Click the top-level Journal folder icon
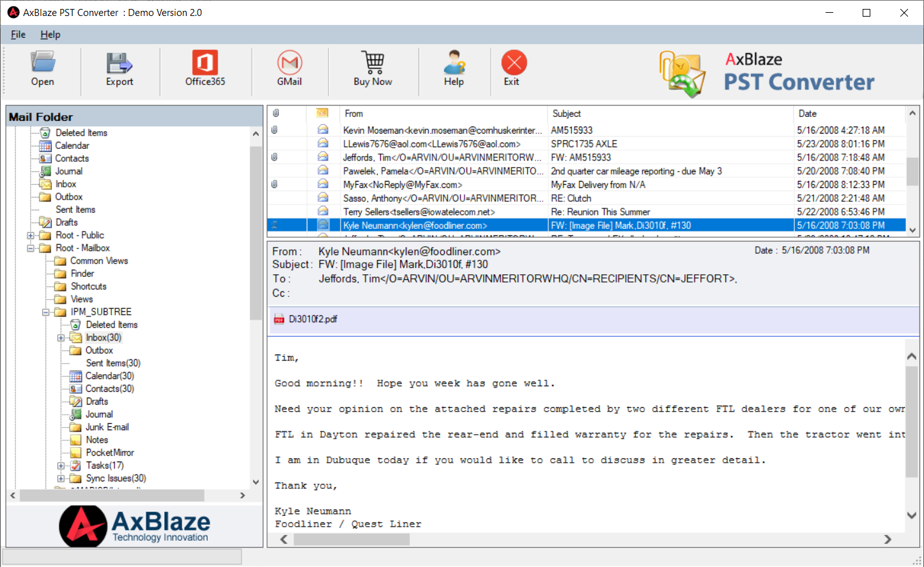 [45, 171]
